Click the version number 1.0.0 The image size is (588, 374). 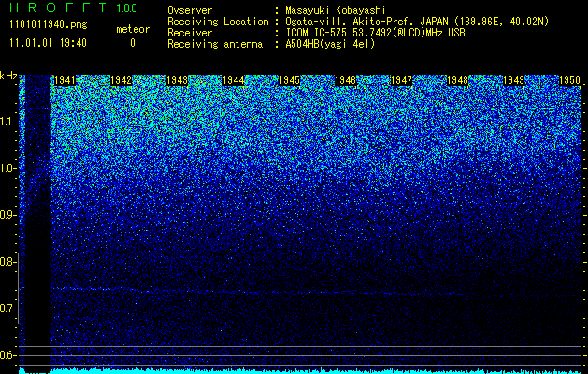126,7
